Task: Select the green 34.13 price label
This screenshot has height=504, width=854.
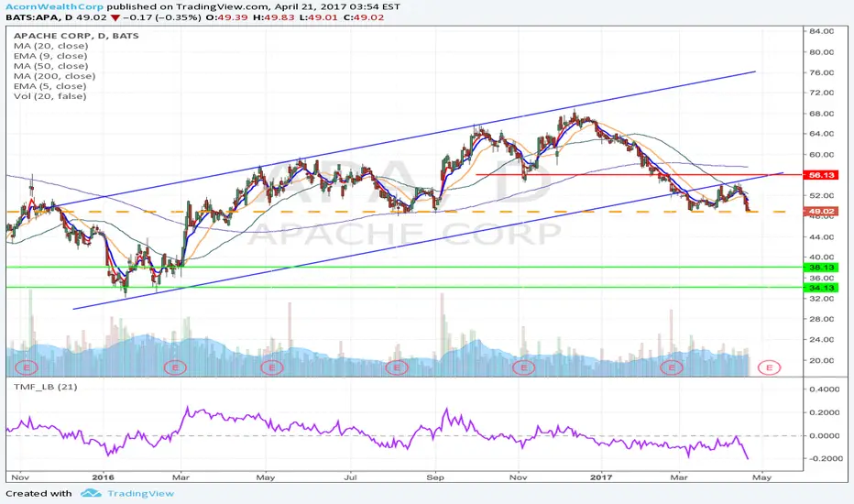Action: [x=821, y=288]
